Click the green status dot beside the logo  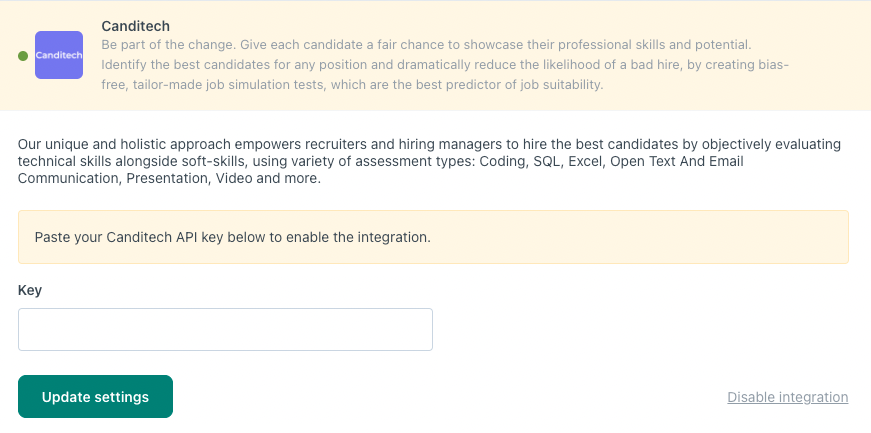click(x=23, y=56)
